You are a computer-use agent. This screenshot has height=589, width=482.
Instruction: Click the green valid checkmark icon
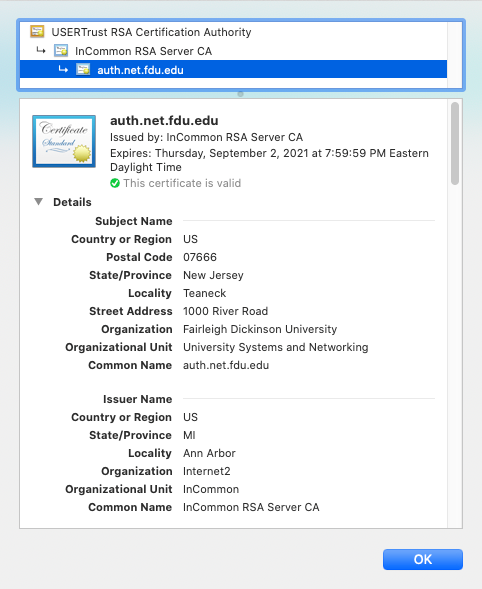115,183
